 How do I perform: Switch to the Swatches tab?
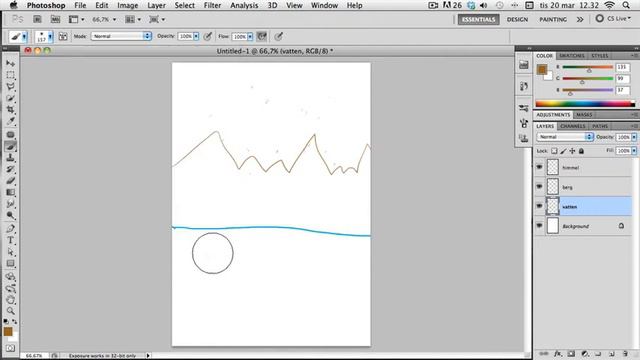coord(572,56)
